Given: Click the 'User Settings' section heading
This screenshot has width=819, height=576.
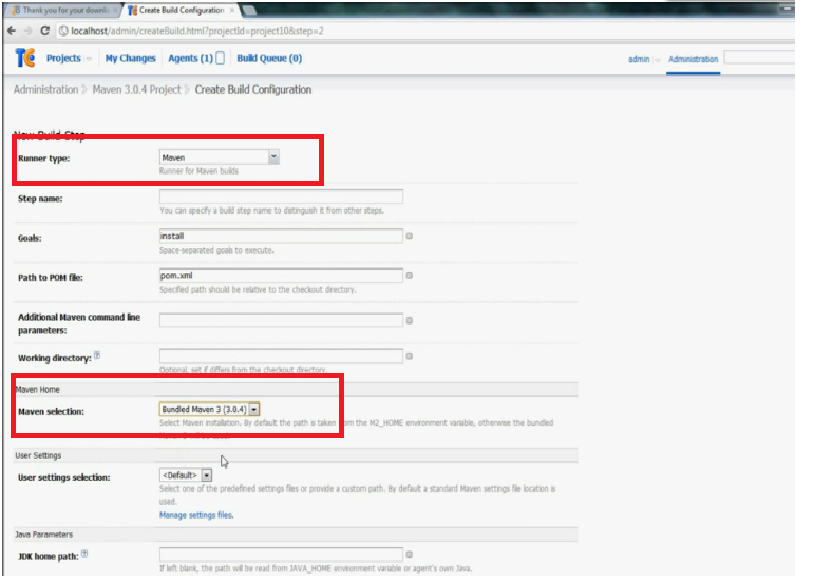Looking at the screenshot, I should (x=38, y=455).
